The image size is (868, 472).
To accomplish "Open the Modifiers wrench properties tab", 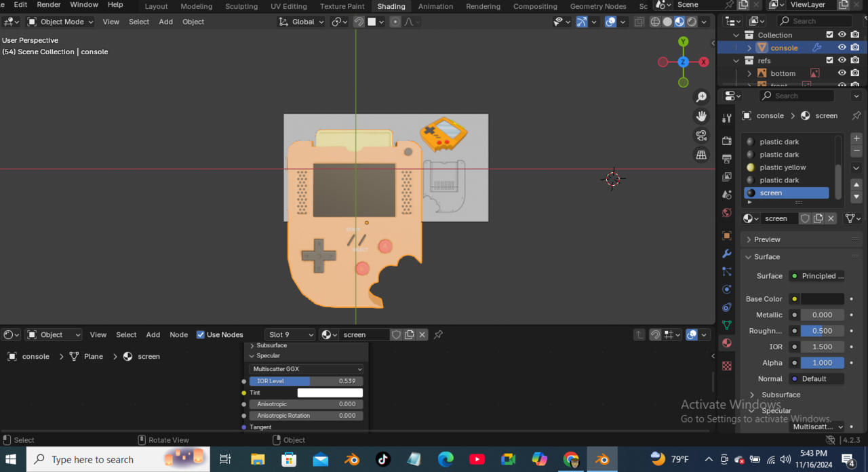I will click(x=727, y=254).
